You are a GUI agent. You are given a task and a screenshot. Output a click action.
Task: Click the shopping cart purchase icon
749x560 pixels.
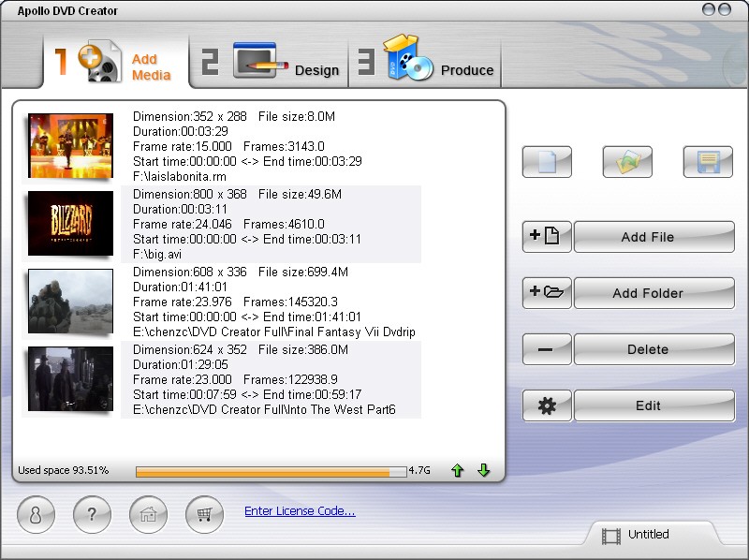pos(204,513)
